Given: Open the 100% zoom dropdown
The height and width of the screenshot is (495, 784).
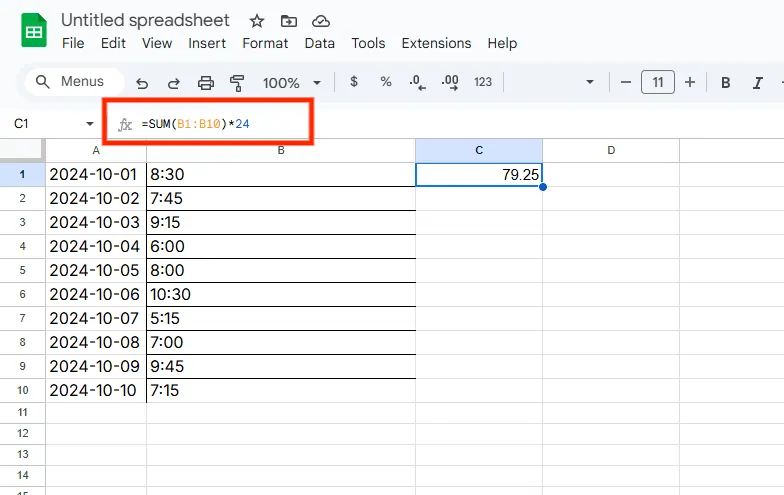Looking at the screenshot, I should tap(291, 83).
